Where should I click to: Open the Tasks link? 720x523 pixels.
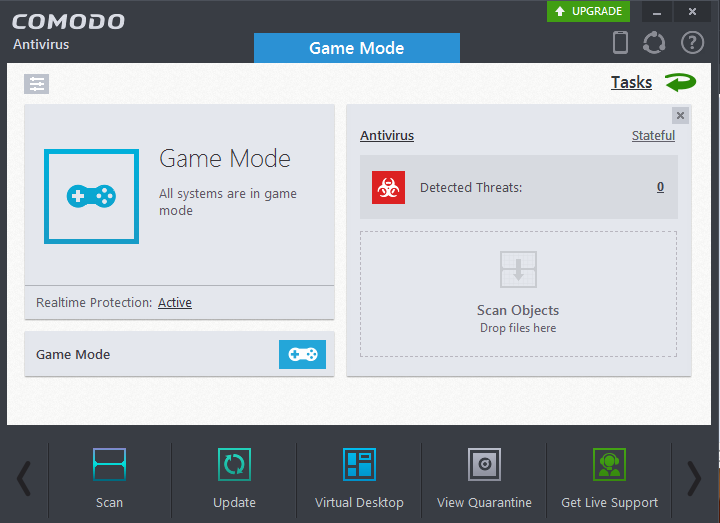click(x=631, y=82)
